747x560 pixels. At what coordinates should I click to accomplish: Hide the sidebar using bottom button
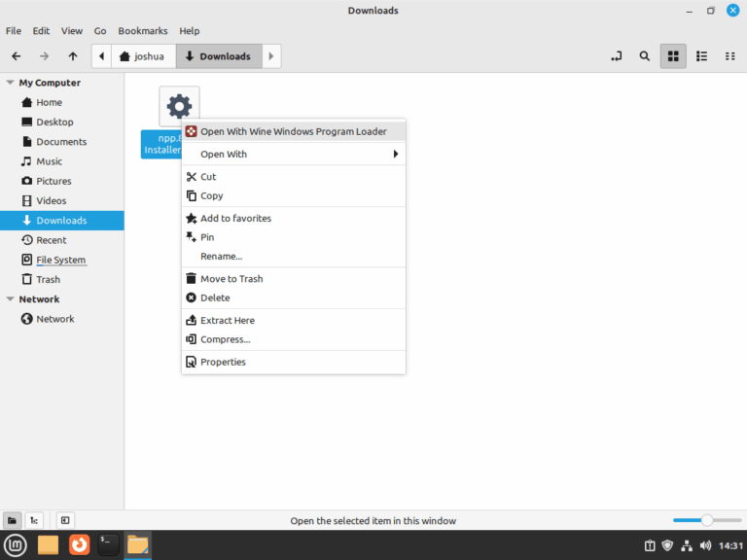(64, 520)
